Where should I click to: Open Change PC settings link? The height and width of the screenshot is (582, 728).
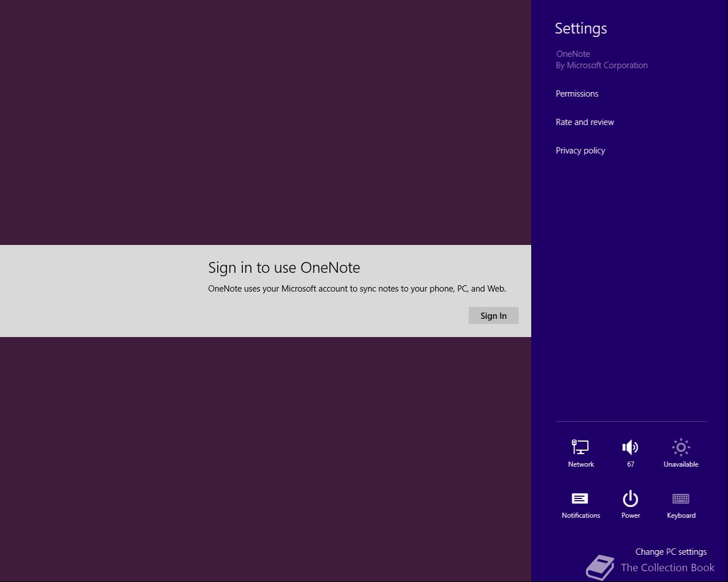[x=671, y=552]
